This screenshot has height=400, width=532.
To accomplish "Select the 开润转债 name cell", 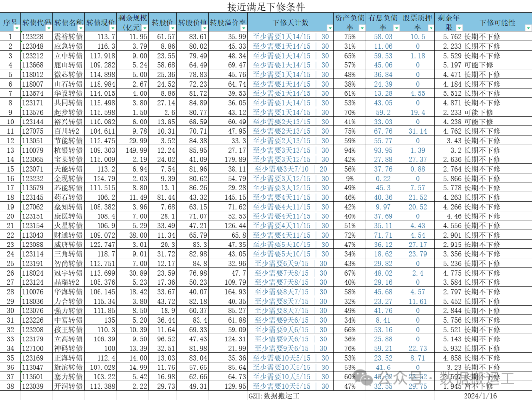I will click(68, 387).
